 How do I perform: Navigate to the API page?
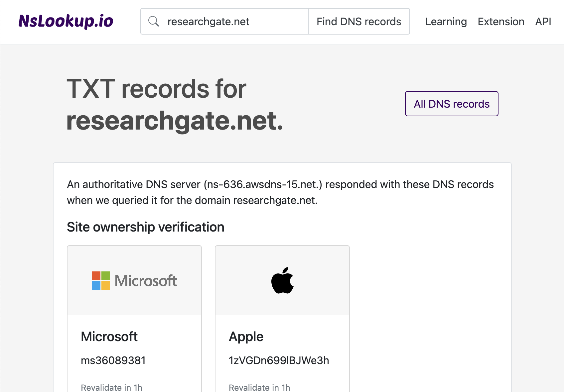543,21
